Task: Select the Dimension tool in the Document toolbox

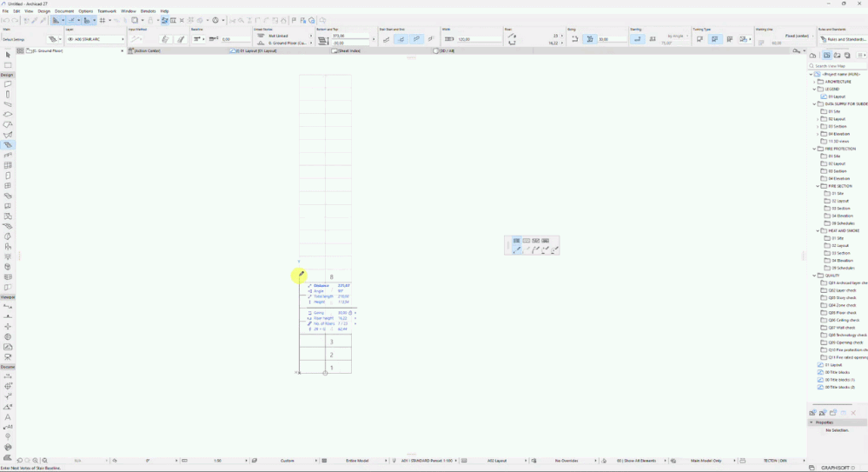Action: pyautogui.click(x=8, y=376)
